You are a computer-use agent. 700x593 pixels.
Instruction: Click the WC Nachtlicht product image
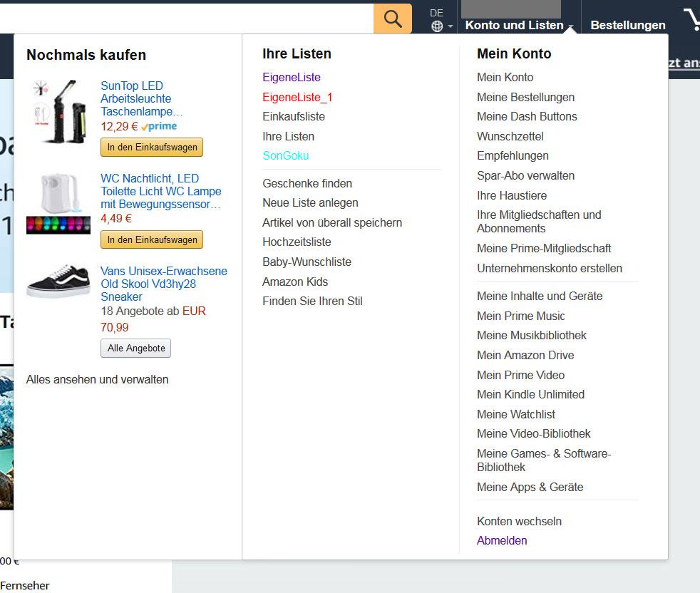click(59, 203)
